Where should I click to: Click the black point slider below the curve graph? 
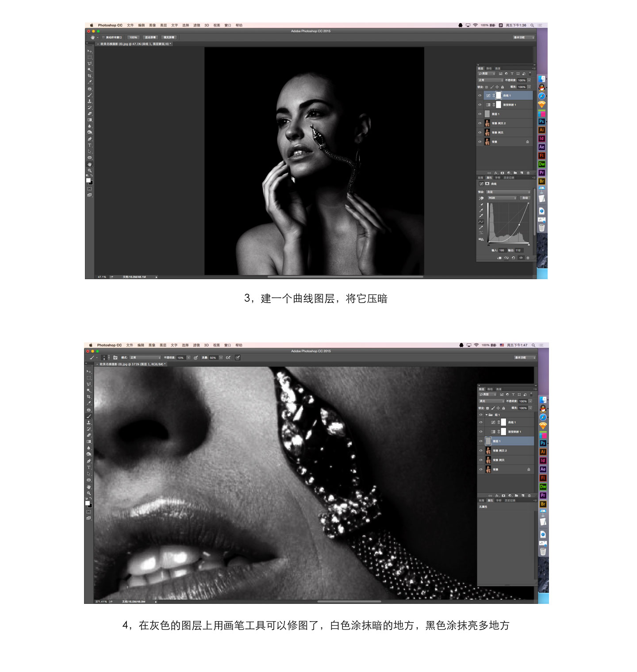tap(489, 245)
